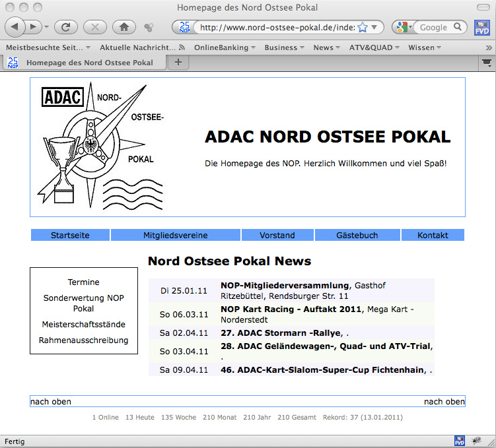Open the Meisterschaftsstände sidebar link
496x448 pixels.
tap(83, 325)
